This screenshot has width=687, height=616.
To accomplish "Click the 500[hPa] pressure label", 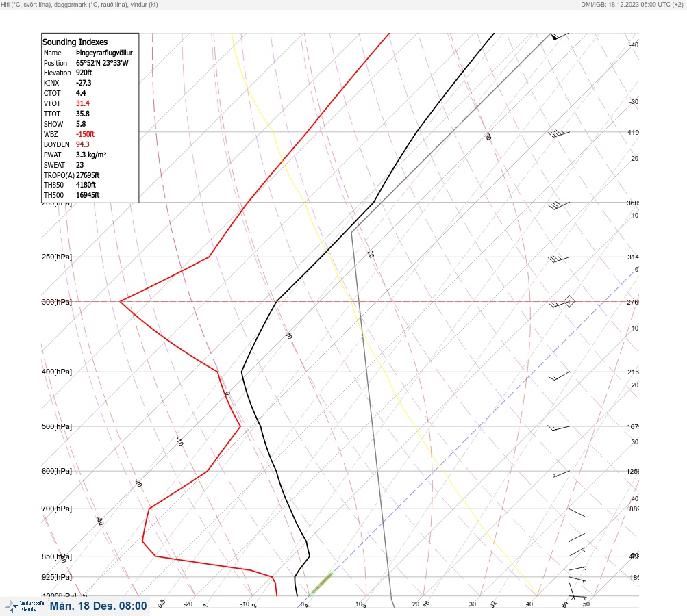I will pos(57,426).
